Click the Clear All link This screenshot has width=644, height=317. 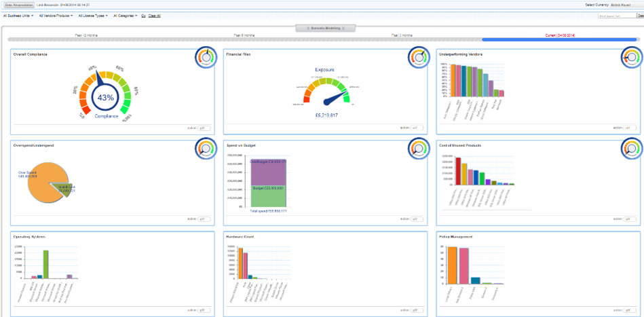[155, 15]
